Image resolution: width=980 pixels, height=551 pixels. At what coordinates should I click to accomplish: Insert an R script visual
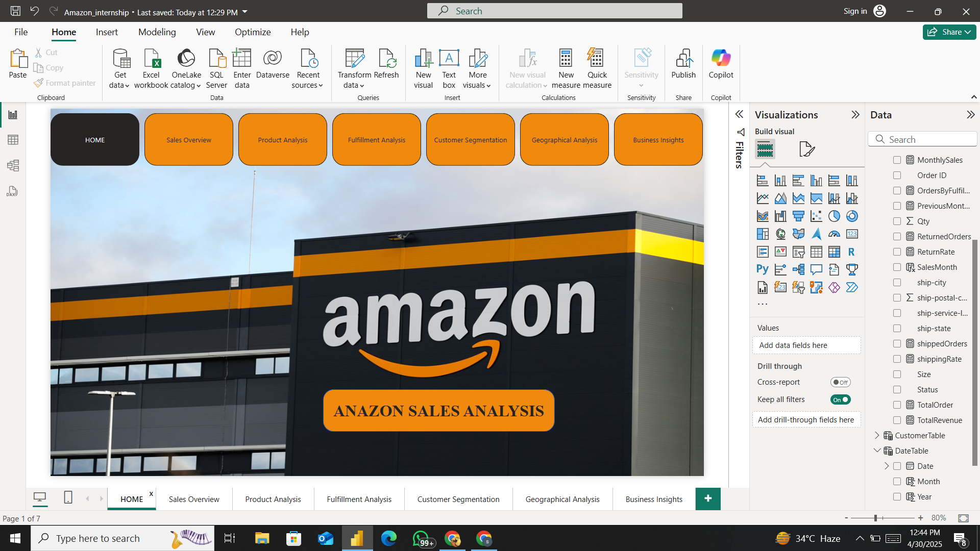[x=851, y=252]
